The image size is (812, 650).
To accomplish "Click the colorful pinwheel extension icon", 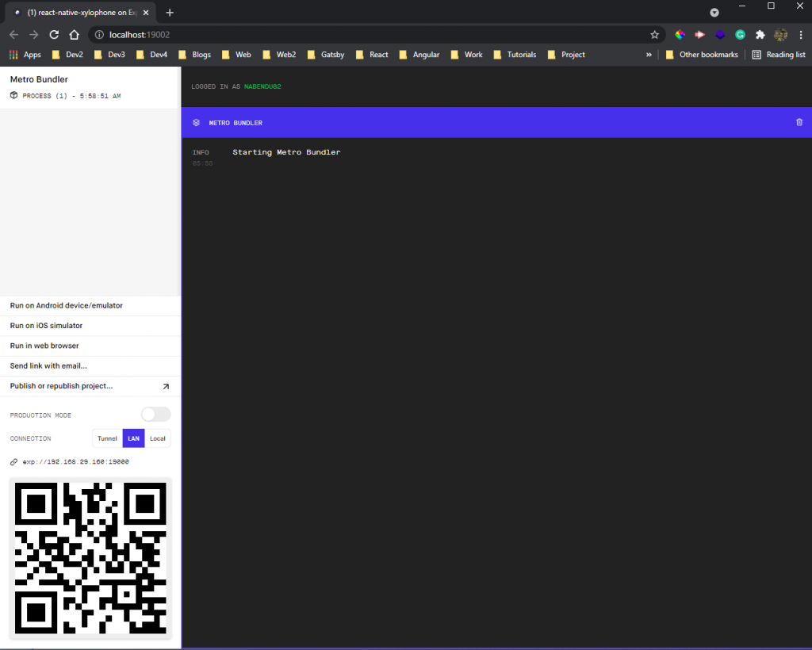I will pos(680,35).
